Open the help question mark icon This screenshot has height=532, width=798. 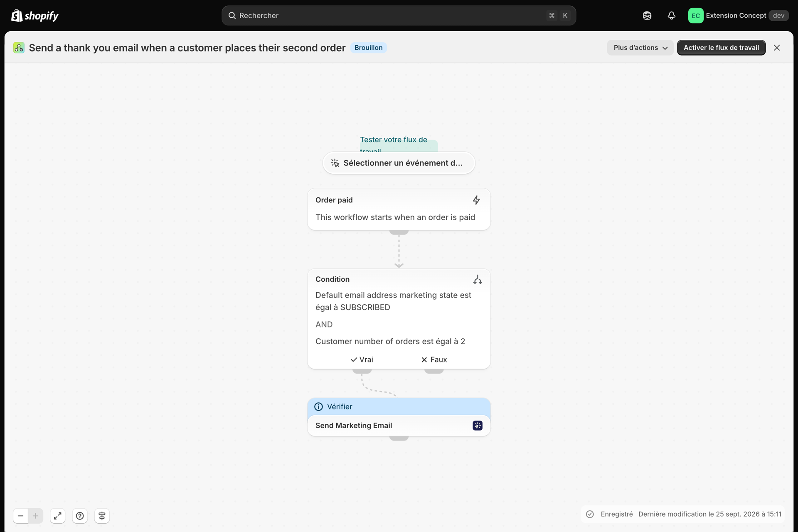(80, 516)
